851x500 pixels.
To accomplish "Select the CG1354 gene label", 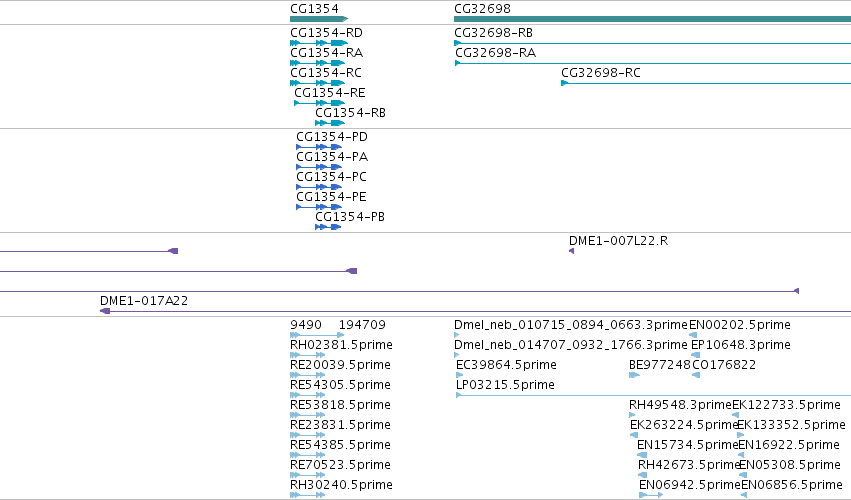I will (x=314, y=9).
